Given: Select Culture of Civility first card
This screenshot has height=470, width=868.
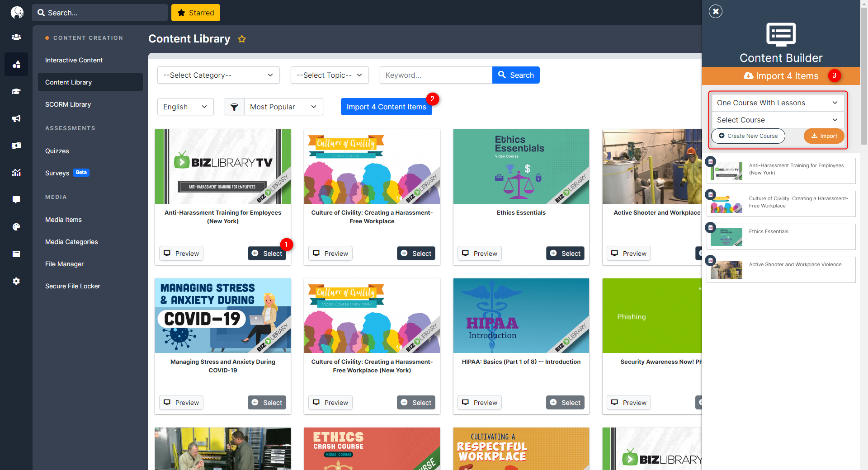Looking at the screenshot, I should [x=416, y=254].
